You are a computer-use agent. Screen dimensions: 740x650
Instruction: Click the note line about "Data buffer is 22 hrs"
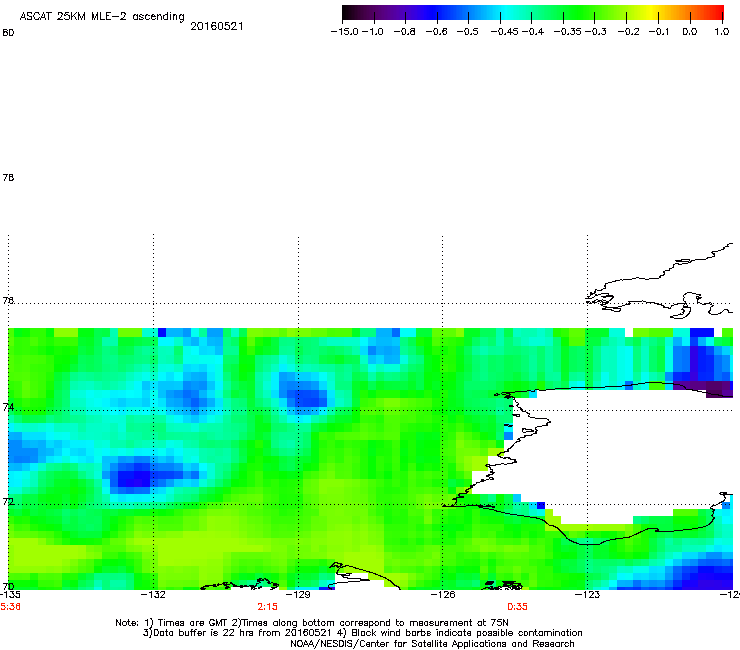pyautogui.click(x=362, y=633)
